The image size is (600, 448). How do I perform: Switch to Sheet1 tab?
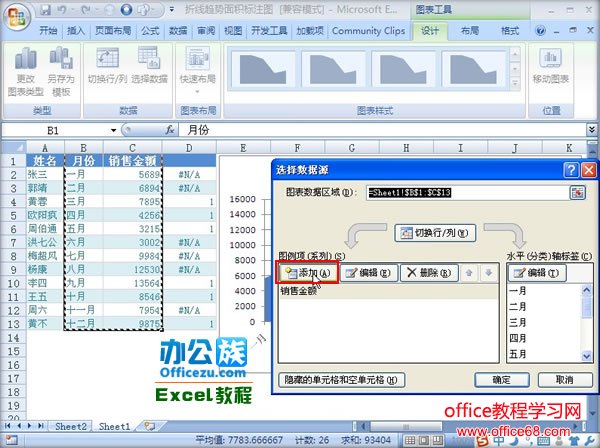pyautogui.click(x=114, y=426)
